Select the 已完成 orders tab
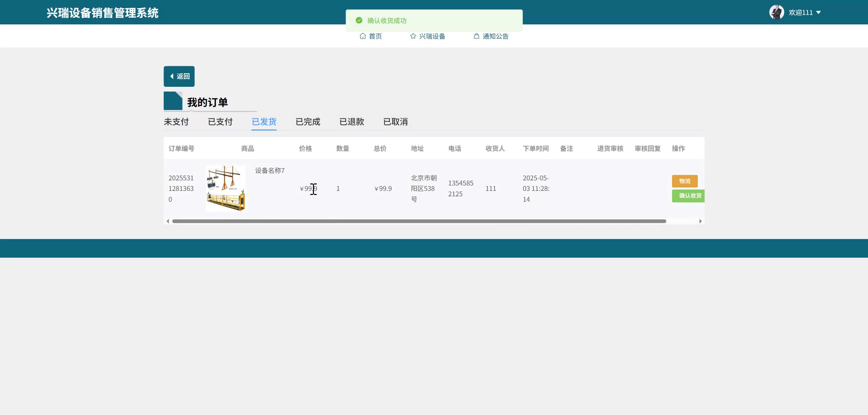Image resolution: width=868 pixels, height=415 pixels. coord(308,122)
